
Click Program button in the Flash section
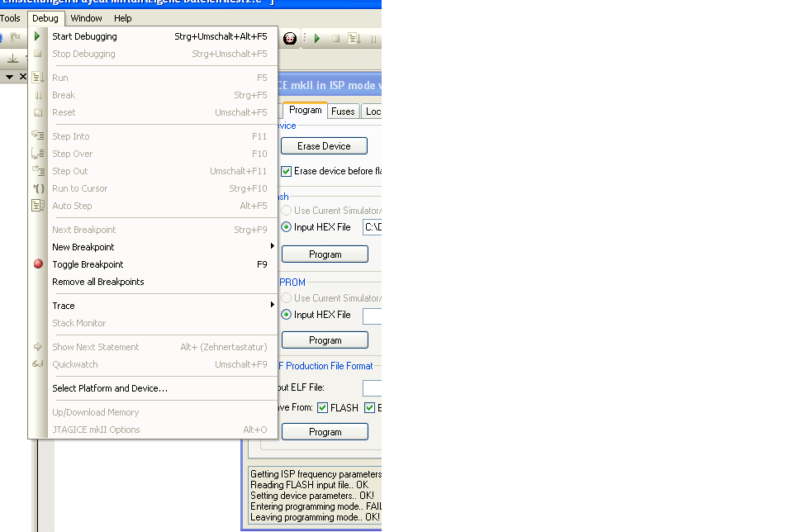[x=325, y=254]
